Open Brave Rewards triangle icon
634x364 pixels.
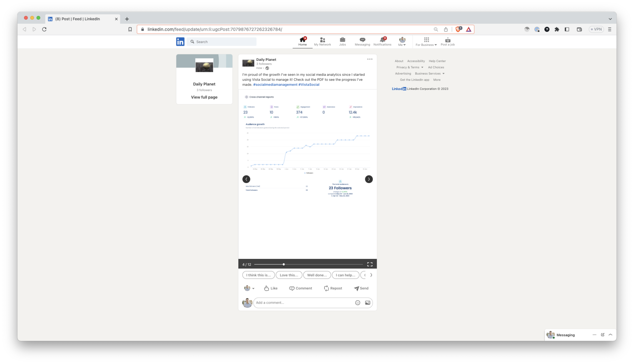coord(468,29)
